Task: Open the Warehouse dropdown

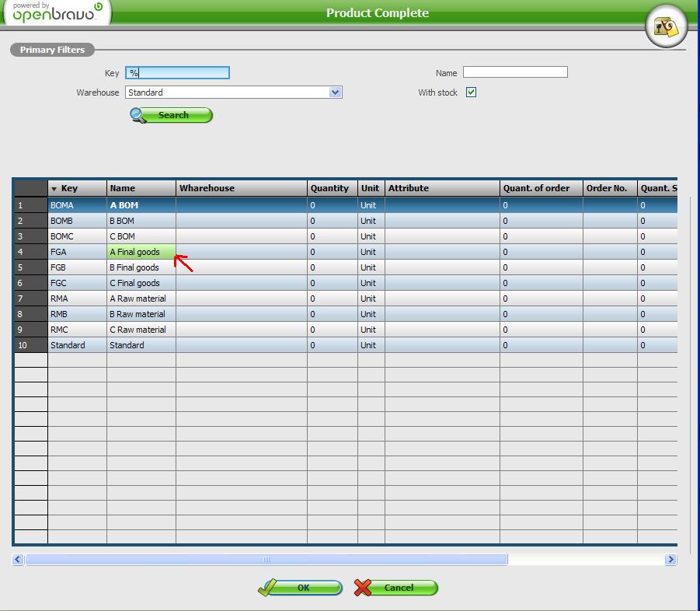Action: coord(336,93)
